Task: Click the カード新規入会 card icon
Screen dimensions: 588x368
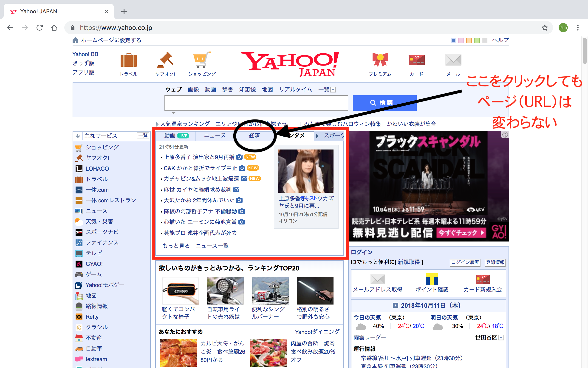Action: (483, 279)
